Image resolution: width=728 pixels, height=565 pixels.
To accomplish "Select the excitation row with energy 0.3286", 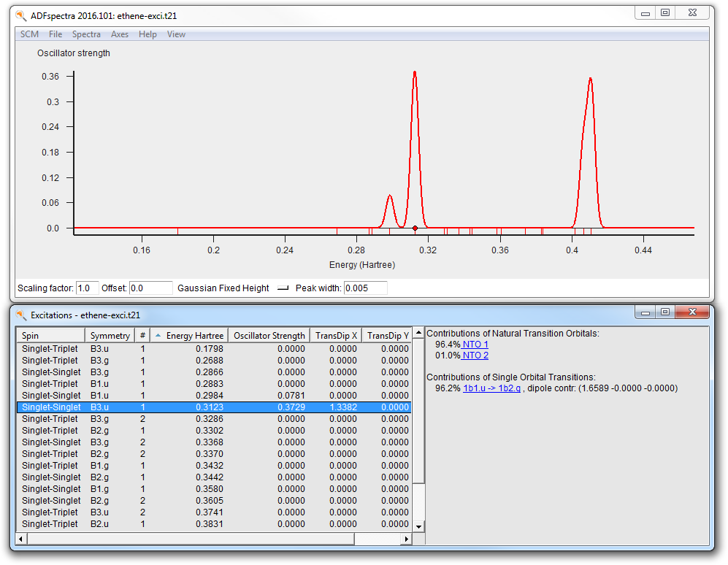I will pos(214,419).
